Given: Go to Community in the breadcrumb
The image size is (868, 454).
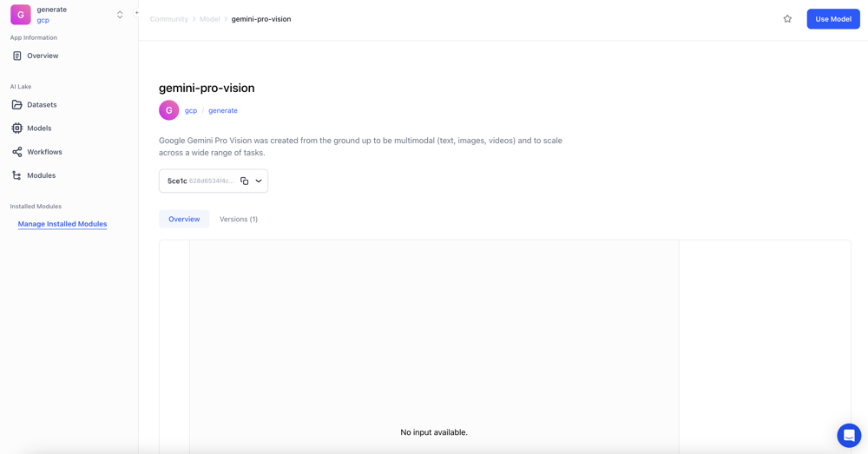Looking at the screenshot, I should pyautogui.click(x=169, y=19).
